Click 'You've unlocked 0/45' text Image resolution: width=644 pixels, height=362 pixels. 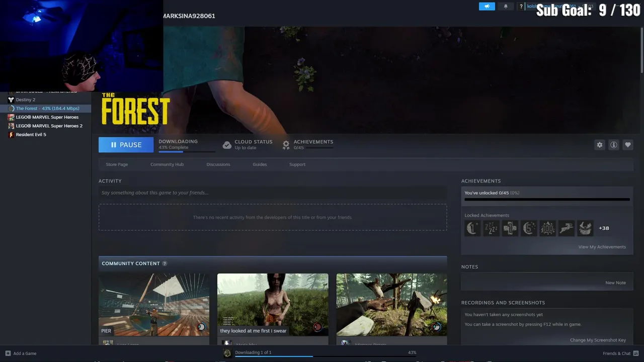pyautogui.click(x=492, y=193)
